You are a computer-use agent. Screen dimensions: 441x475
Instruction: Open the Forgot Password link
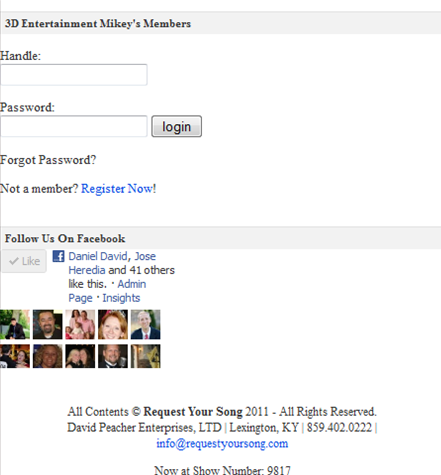pyautogui.click(x=48, y=160)
